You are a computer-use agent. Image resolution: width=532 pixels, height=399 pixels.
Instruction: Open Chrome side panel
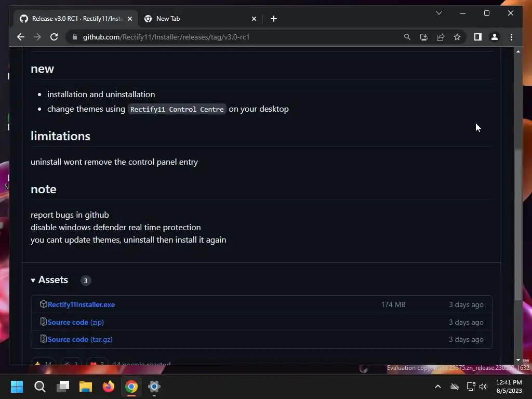click(x=478, y=37)
